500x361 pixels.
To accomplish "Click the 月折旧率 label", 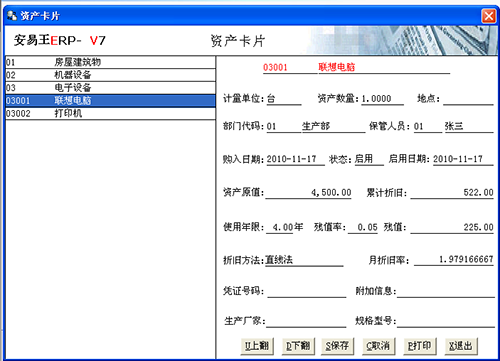I will 389,260.
